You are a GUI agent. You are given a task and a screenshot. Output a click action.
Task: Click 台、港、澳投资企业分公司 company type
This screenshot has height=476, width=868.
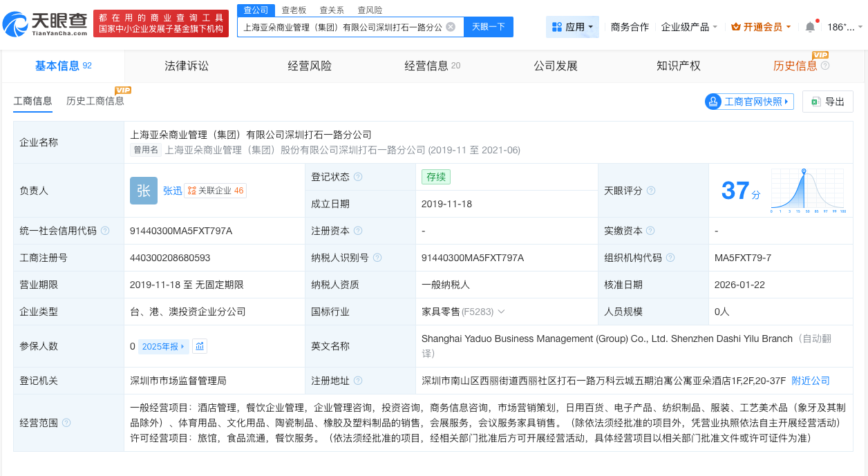pos(188,312)
